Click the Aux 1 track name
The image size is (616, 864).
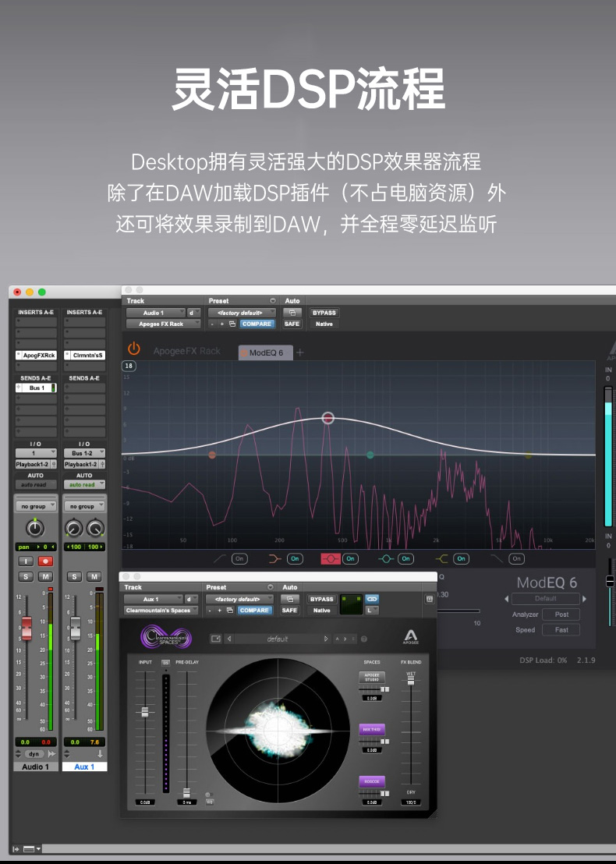coord(84,767)
